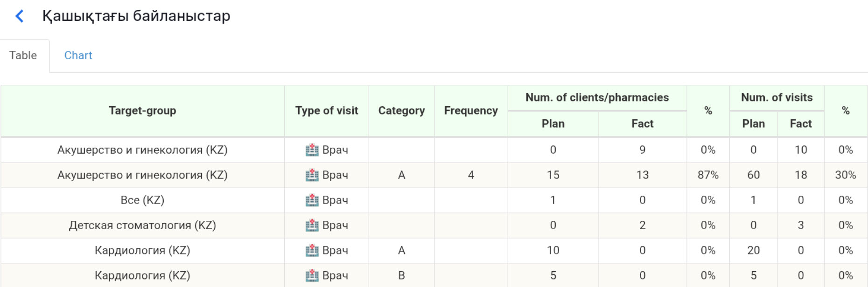The width and height of the screenshot is (868, 287).
Task: Click the Target-group column header
Action: click(142, 111)
